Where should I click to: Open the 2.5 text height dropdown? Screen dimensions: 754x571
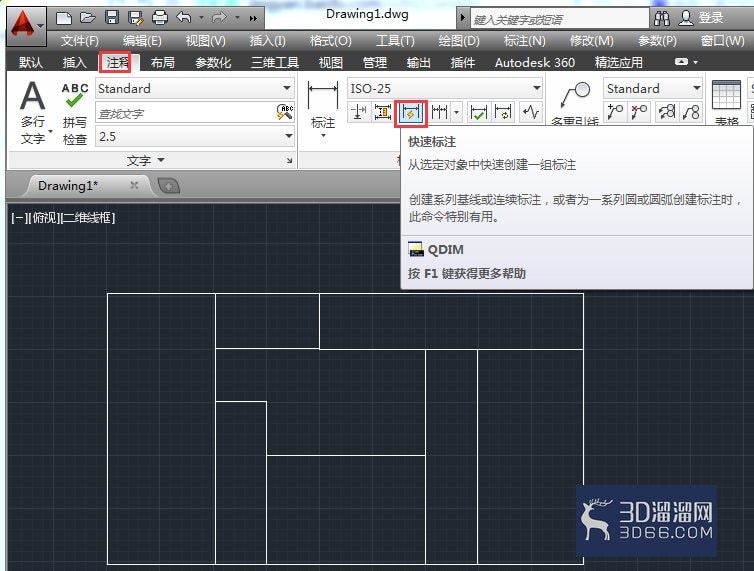tap(195, 137)
